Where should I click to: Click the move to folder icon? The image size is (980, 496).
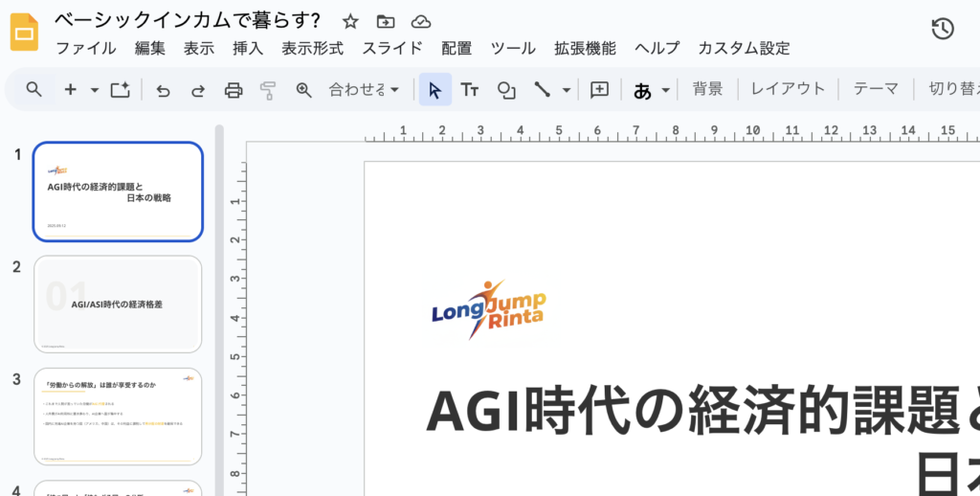[x=385, y=21]
